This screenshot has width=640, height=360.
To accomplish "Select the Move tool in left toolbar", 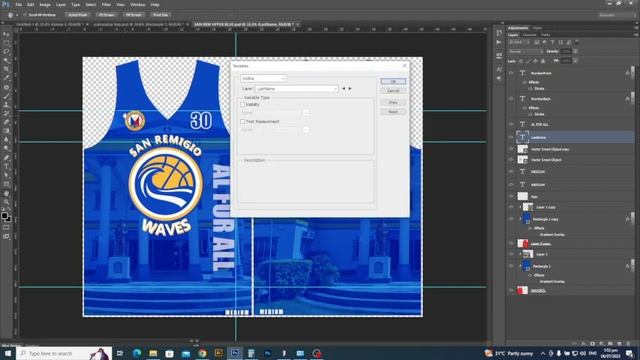I will pos(6,34).
